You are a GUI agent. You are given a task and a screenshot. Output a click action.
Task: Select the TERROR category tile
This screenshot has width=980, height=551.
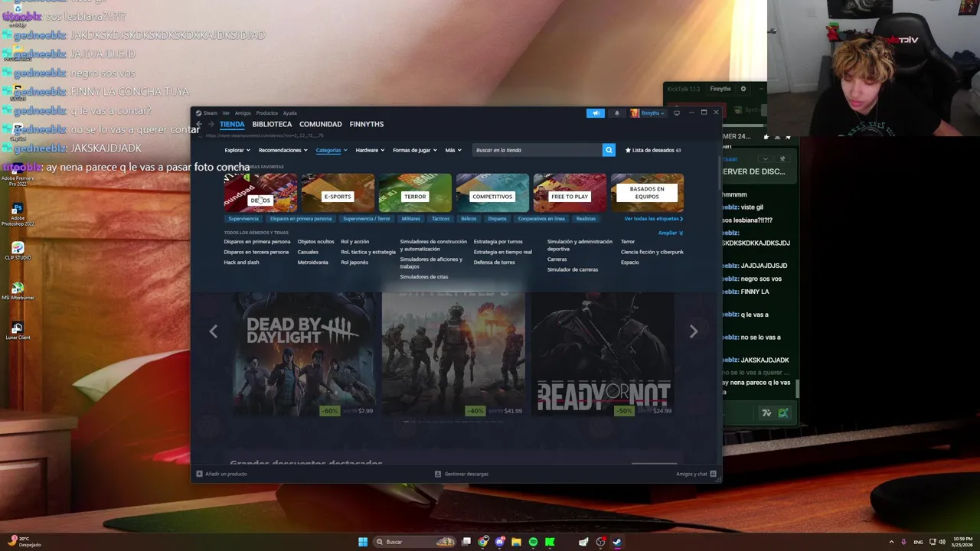pos(415,193)
